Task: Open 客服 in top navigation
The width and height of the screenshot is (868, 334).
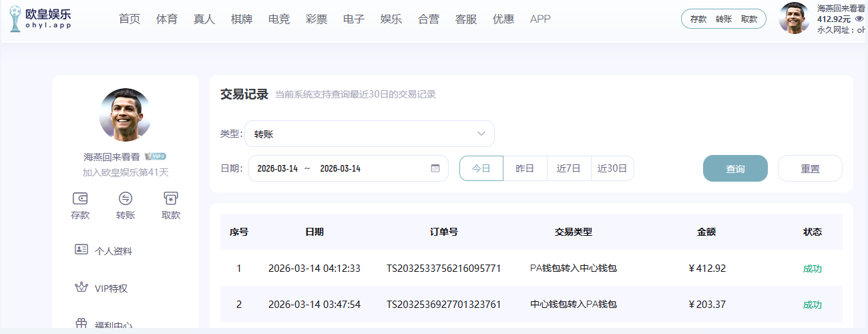Action: (466, 19)
